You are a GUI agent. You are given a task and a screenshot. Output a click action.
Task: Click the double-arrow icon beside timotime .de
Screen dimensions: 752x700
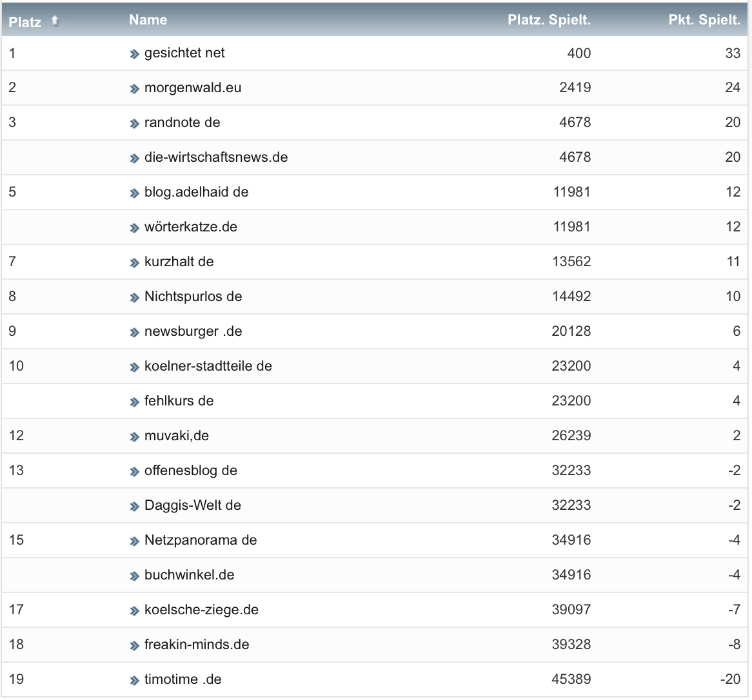click(x=134, y=681)
